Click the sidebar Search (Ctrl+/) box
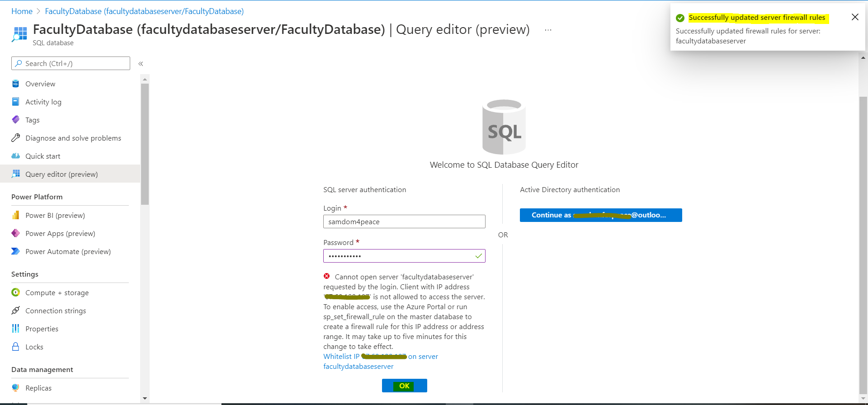Viewport: 868px width, 405px height. (71, 63)
